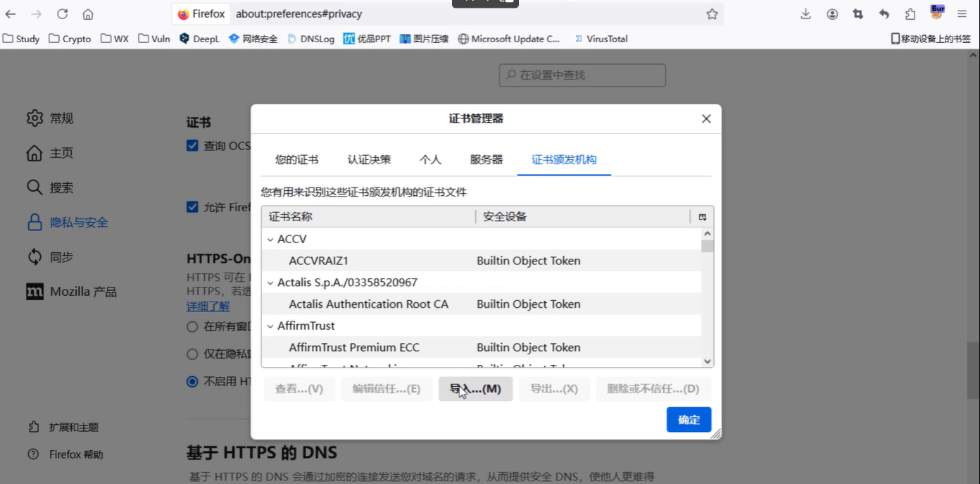980x484 pixels.
Task: Open the 详细了解 link
Action: click(x=208, y=306)
